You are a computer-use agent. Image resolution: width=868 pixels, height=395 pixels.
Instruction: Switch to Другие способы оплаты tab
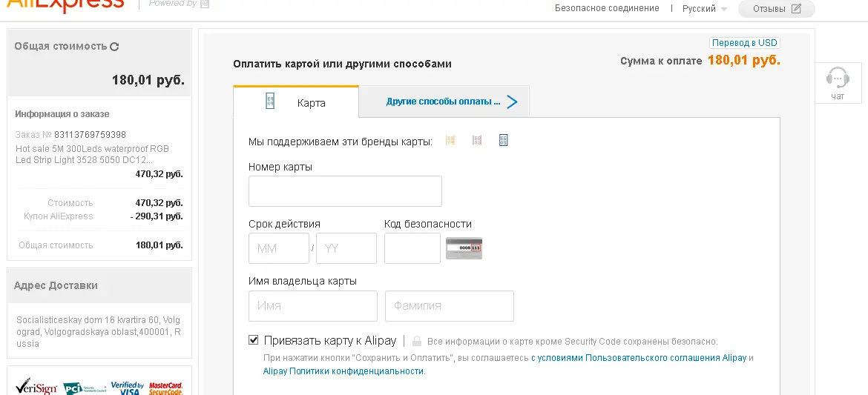point(444,102)
